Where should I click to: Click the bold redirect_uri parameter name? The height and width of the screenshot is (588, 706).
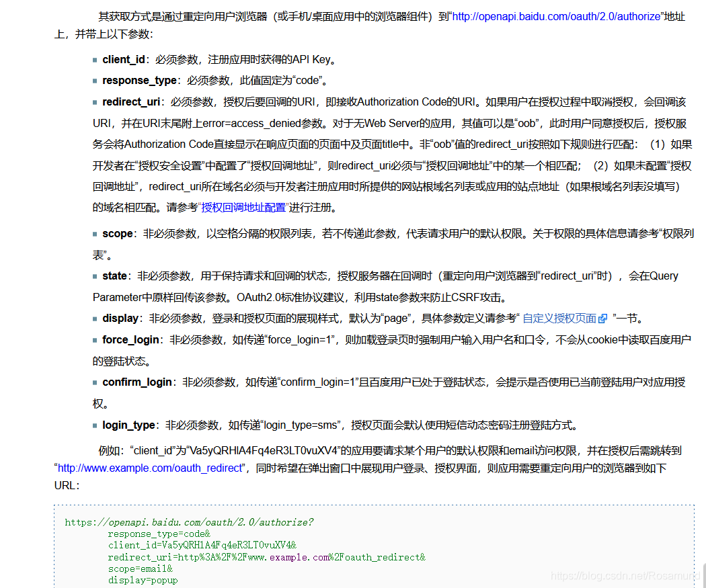pyautogui.click(x=131, y=102)
